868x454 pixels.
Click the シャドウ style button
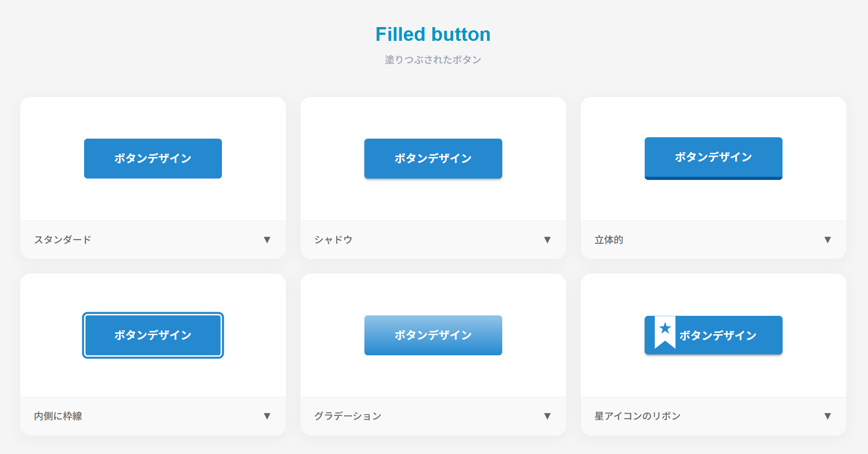coord(433,158)
